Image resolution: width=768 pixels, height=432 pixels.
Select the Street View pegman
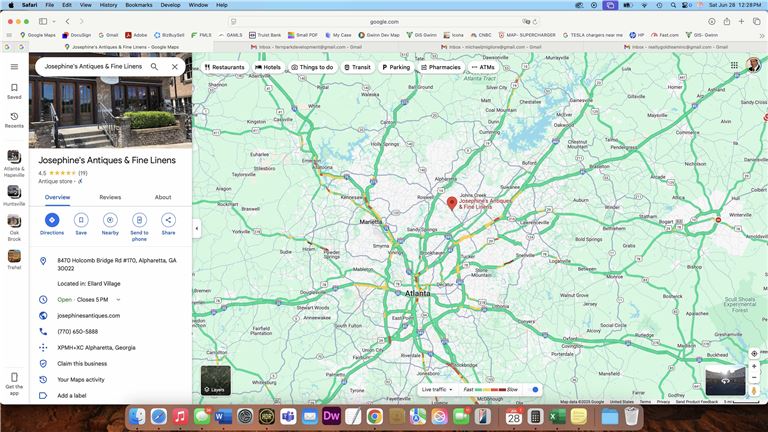point(754,390)
